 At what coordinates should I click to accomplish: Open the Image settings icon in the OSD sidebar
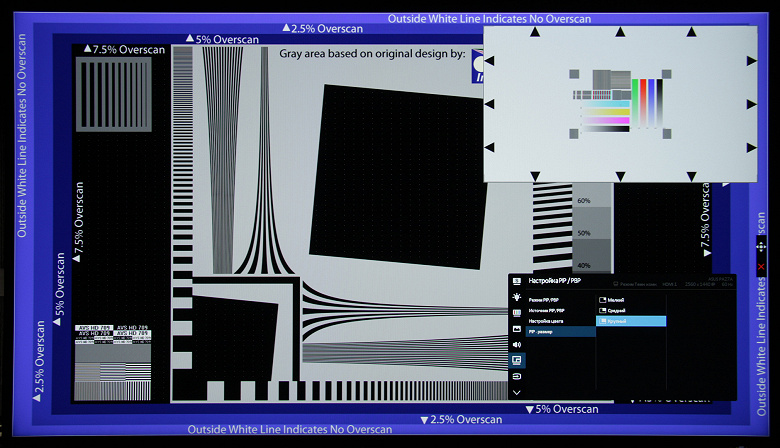tap(516, 329)
